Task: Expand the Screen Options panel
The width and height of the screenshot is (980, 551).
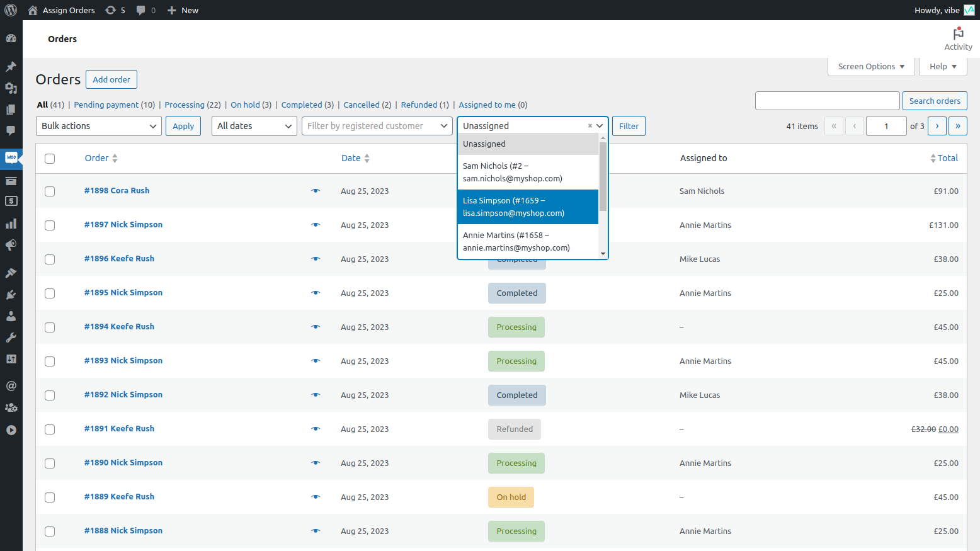Action: (870, 66)
